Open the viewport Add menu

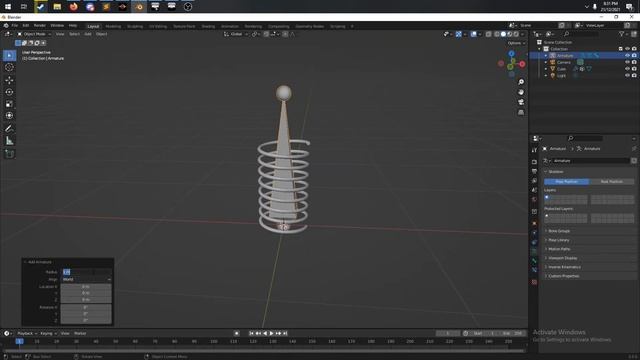(88, 34)
